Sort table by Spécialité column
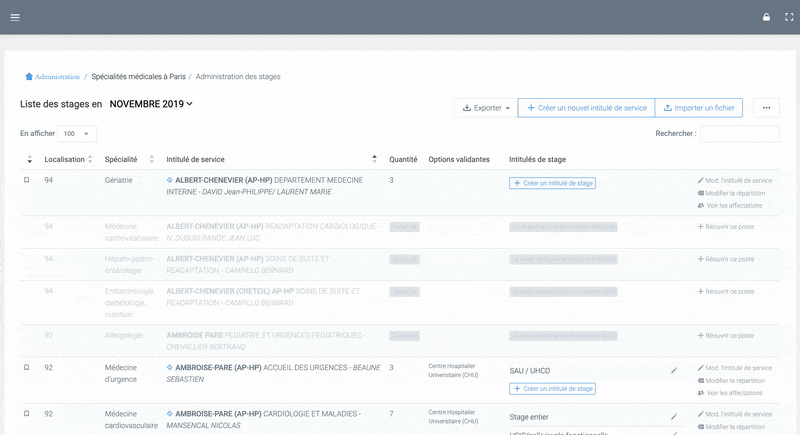 (x=129, y=159)
